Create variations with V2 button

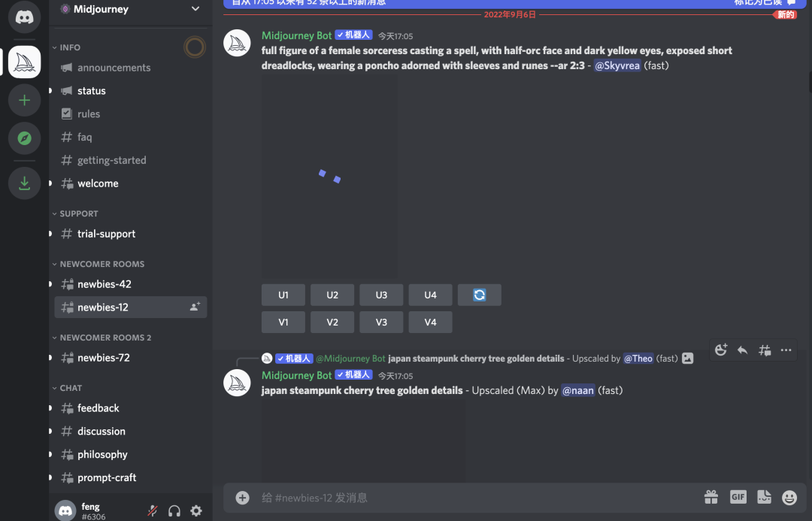click(x=332, y=322)
